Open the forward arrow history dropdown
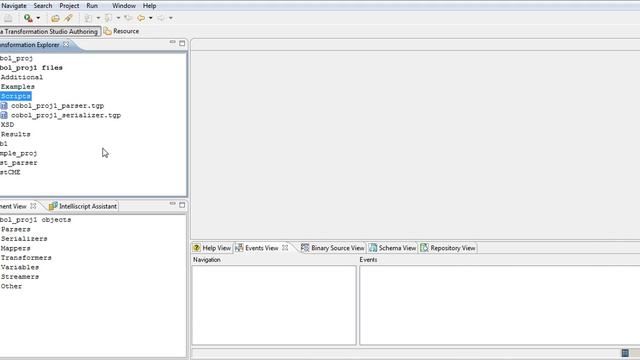 coord(171,18)
